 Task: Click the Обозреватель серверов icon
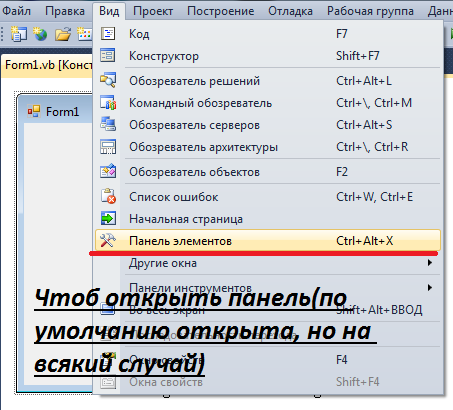108,125
